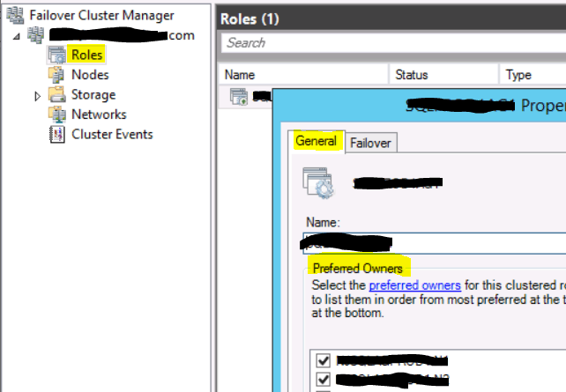Click the cluster server icon beside the redacted .com name
Image resolution: width=566 pixels, height=392 pixels.
(36, 35)
